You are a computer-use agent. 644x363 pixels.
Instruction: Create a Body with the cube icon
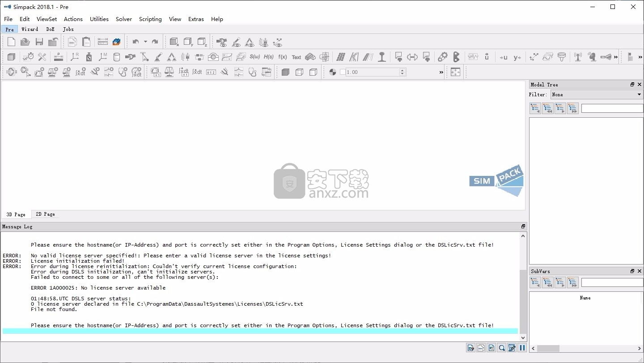pyautogui.click(x=12, y=57)
